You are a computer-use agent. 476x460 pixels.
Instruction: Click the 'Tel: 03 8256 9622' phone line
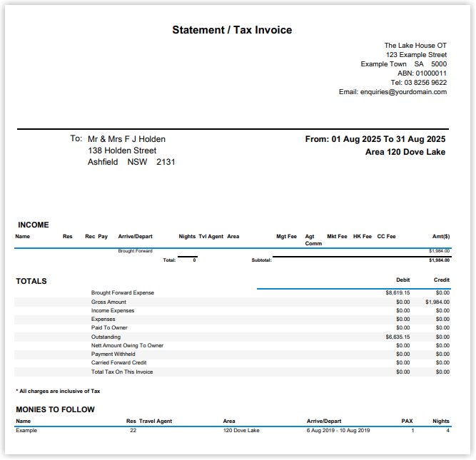click(419, 83)
